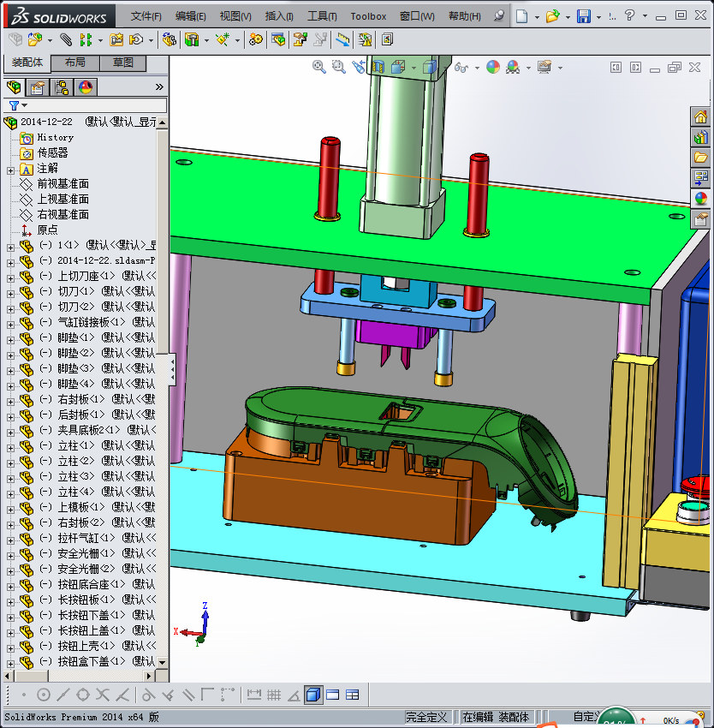The height and width of the screenshot is (728, 714).
Task: Select the DisplayManager tab icon
Action: click(85, 87)
